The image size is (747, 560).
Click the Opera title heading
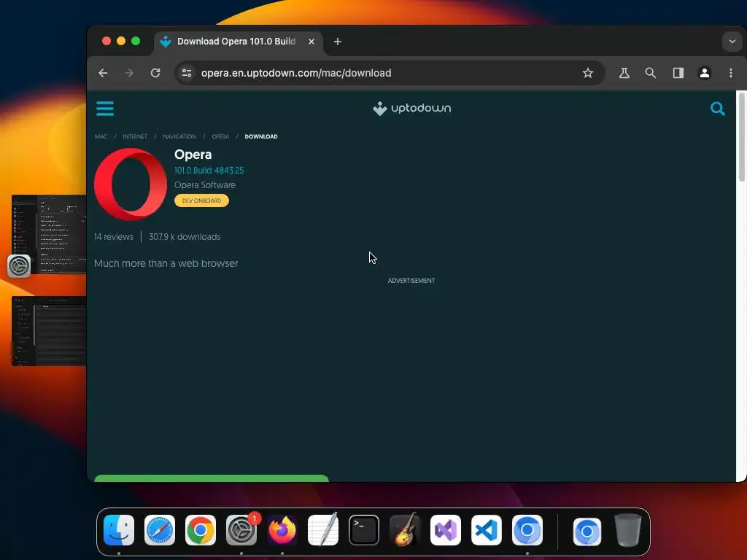click(x=193, y=155)
